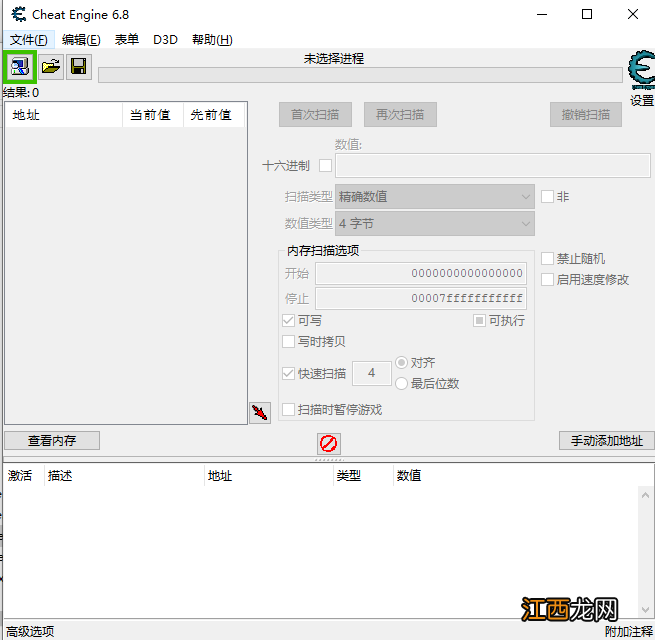Click the 开始 address field

[421, 274]
